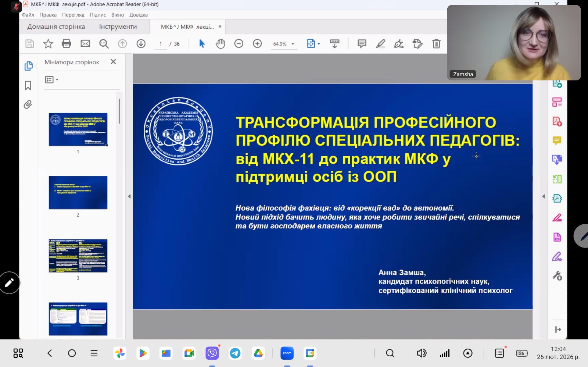Collapse the right tools pane arrow
588x367 pixels.
[544, 196]
